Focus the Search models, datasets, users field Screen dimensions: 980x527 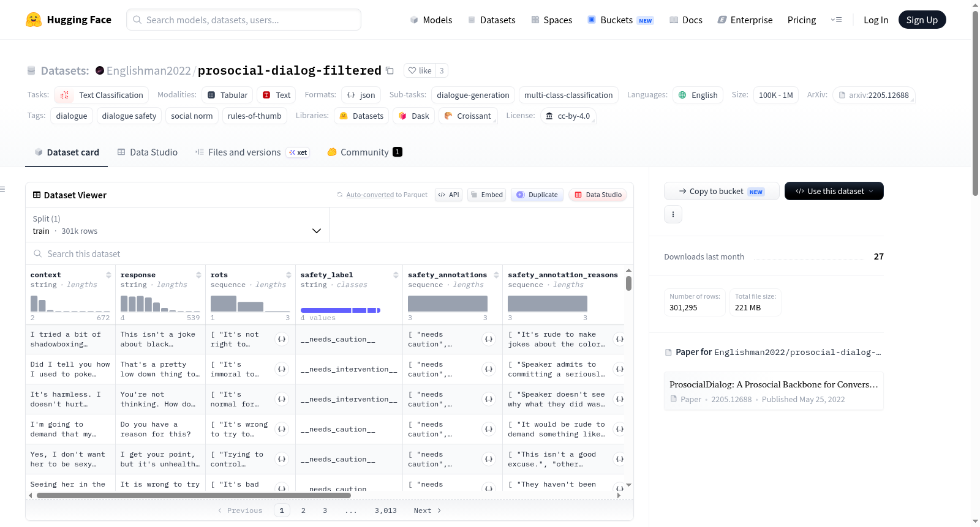pyautogui.click(x=244, y=20)
